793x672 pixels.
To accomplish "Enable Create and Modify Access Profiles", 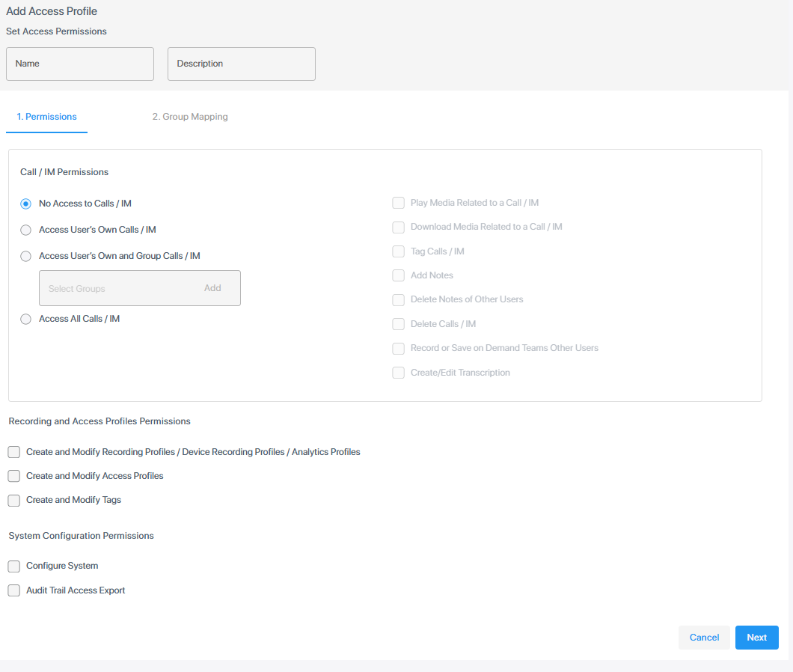I will pyautogui.click(x=14, y=476).
